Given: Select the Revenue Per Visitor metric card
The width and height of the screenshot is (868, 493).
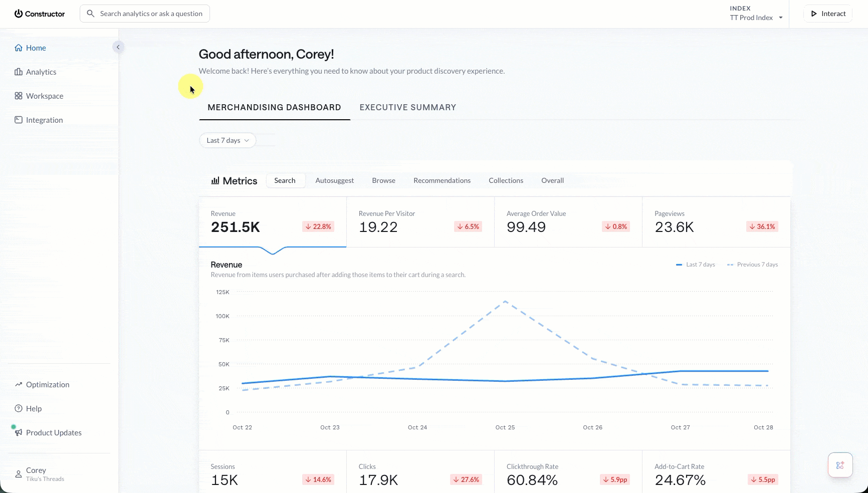Looking at the screenshot, I should pos(420,222).
